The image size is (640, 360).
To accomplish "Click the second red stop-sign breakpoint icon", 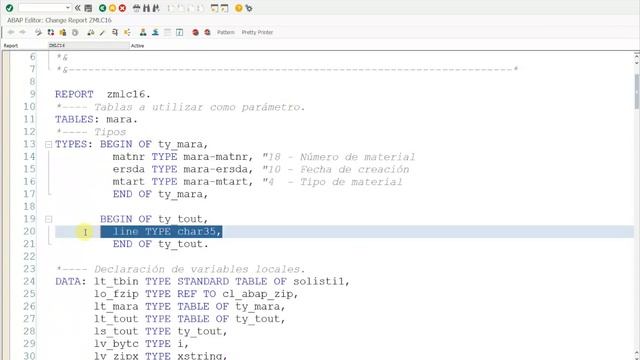I will (x=207, y=32).
